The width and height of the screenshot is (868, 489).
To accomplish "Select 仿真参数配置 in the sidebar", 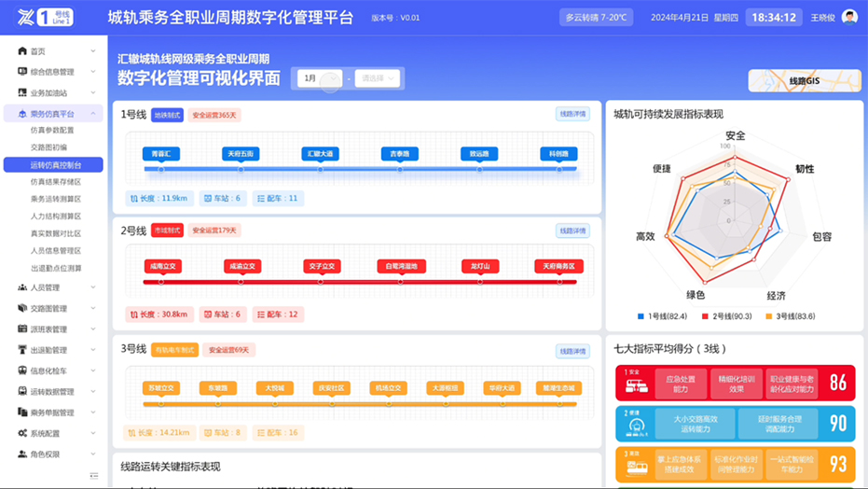I will coord(52,131).
